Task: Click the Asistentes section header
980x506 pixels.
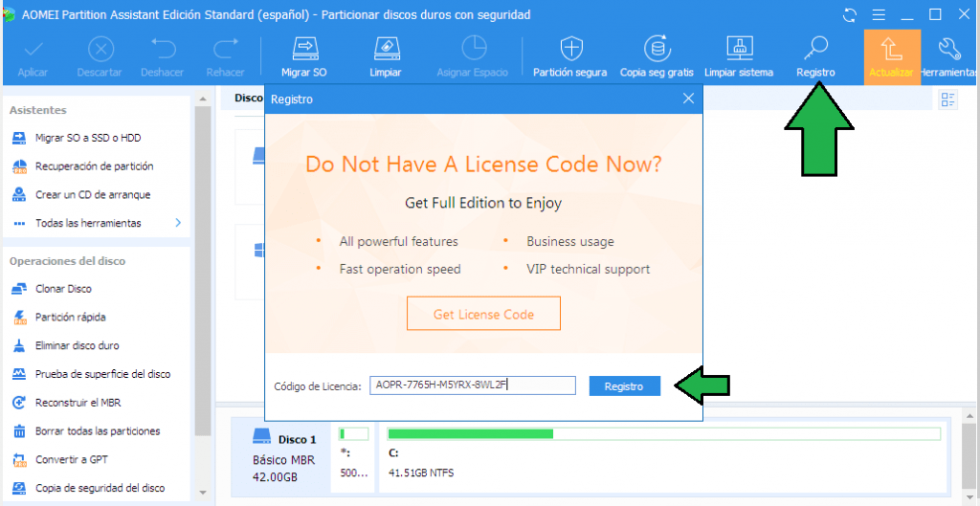Action: click(x=38, y=110)
